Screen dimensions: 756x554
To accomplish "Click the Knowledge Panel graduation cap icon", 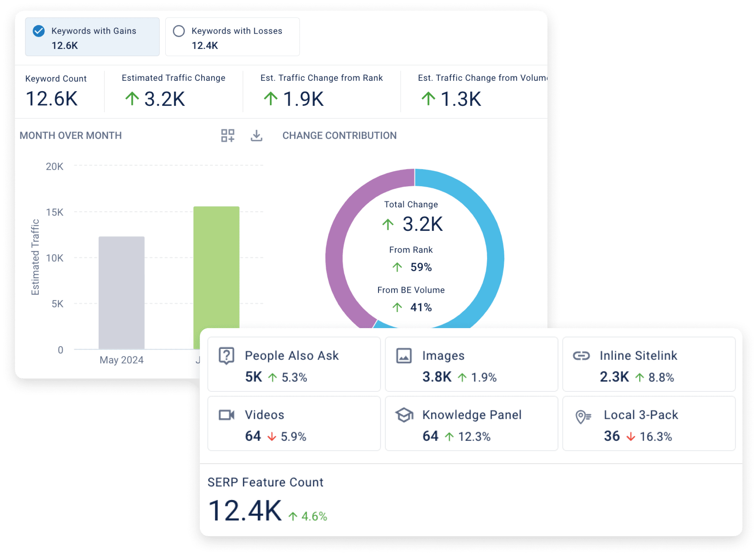I will pyautogui.click(x=404, y=415).
